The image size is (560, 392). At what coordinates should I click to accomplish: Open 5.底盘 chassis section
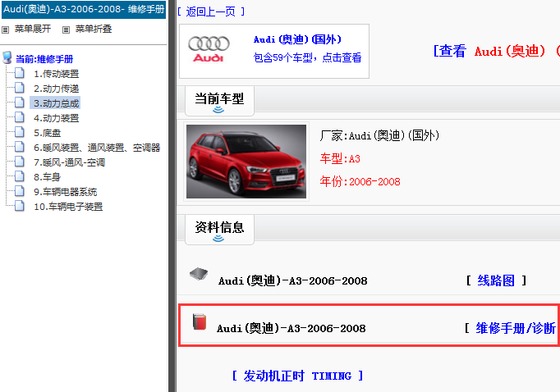click(47, 133)
